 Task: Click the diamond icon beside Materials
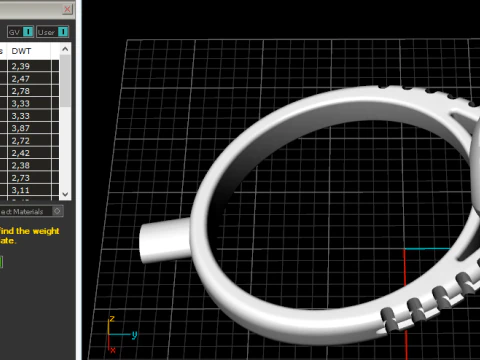(x=57, y=211)
